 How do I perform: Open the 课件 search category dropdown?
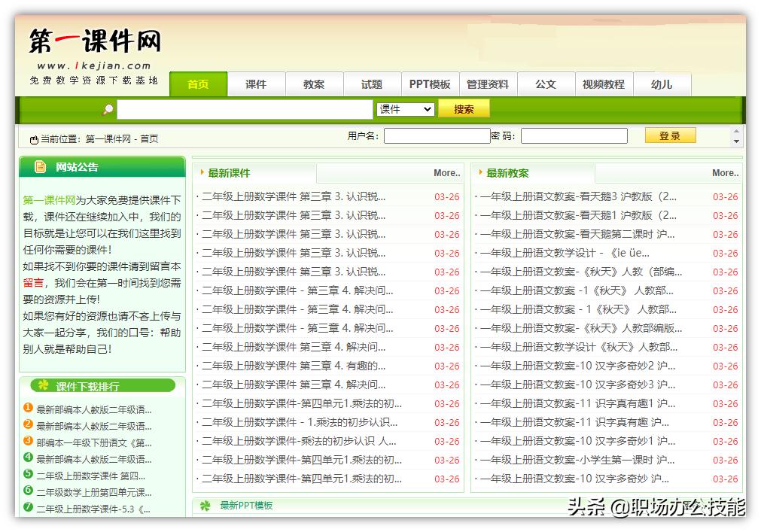click(x=406, y=108)
